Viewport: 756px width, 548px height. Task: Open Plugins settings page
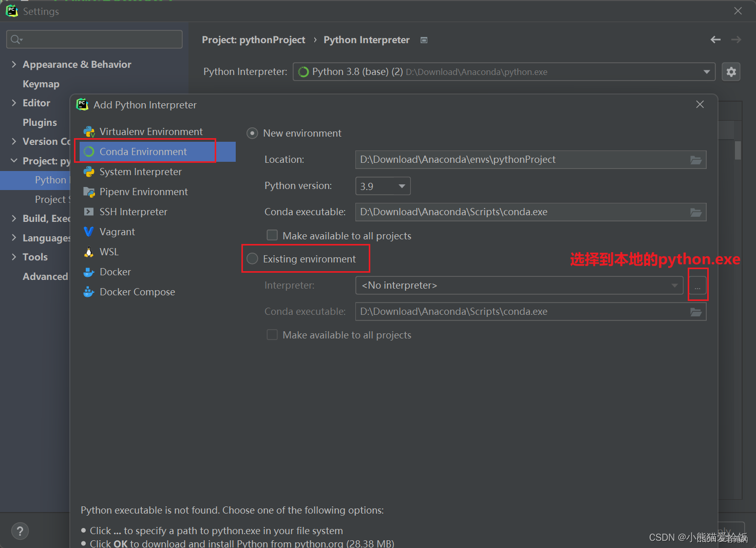40,122
